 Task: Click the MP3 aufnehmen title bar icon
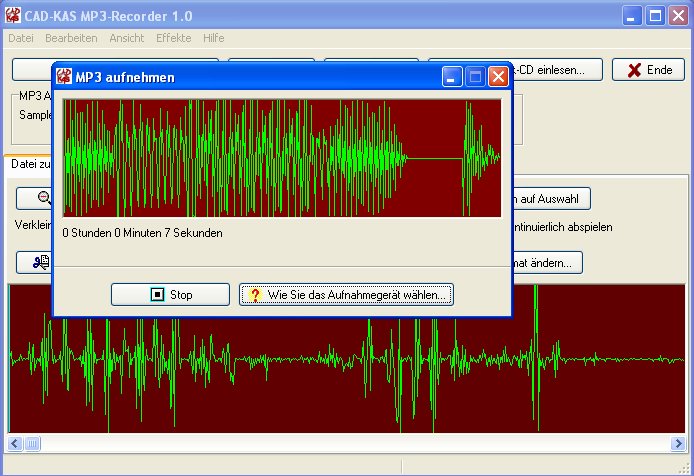(65, 77)
